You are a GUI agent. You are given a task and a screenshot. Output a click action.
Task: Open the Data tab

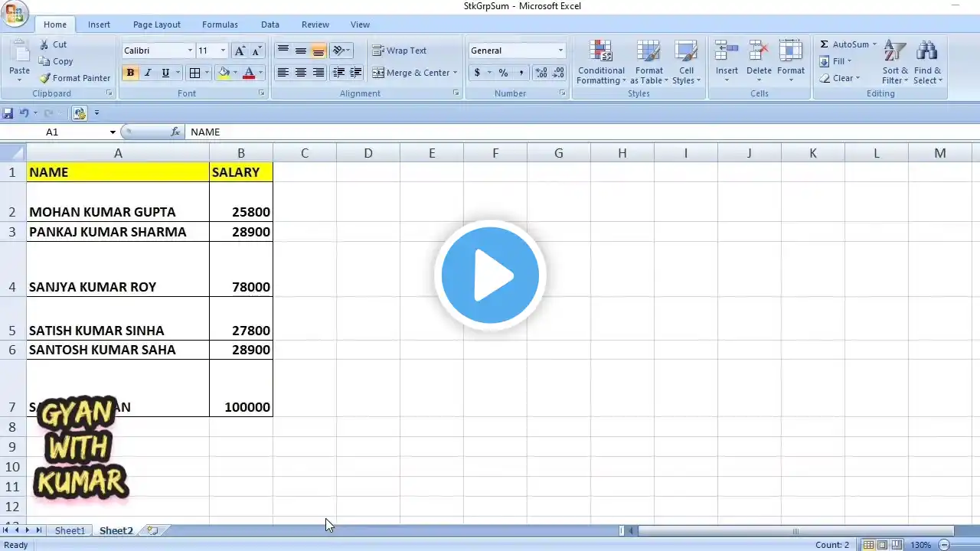click(270, 24)
